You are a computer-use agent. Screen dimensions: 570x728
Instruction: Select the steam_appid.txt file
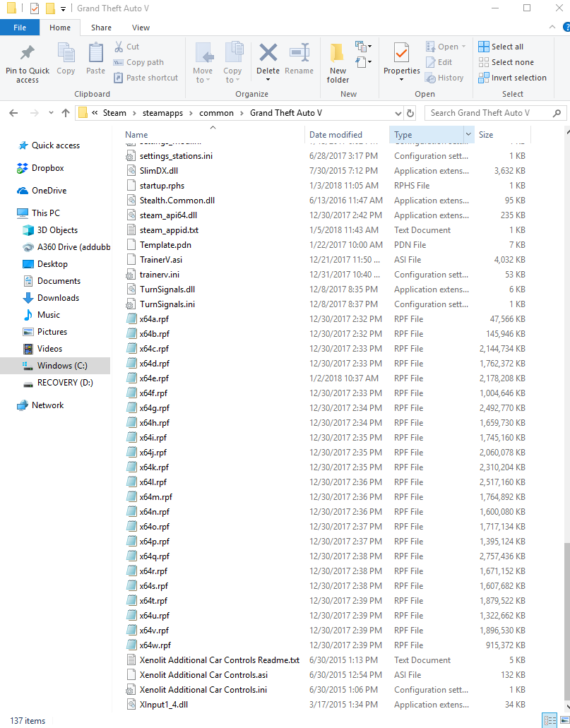(169, 230)
